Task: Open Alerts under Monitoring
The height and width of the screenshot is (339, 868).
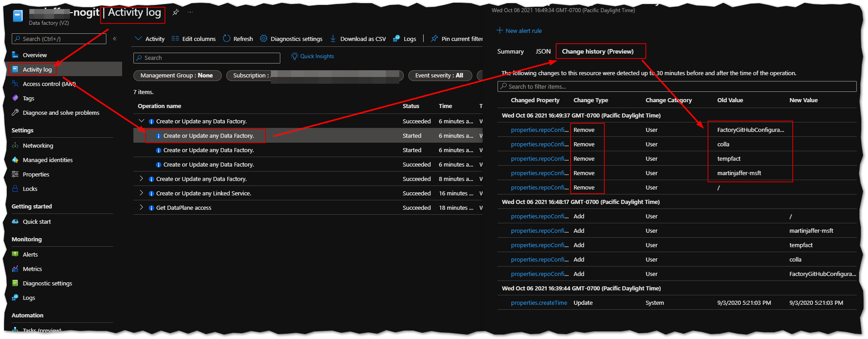Action: (x=30, y=254)
